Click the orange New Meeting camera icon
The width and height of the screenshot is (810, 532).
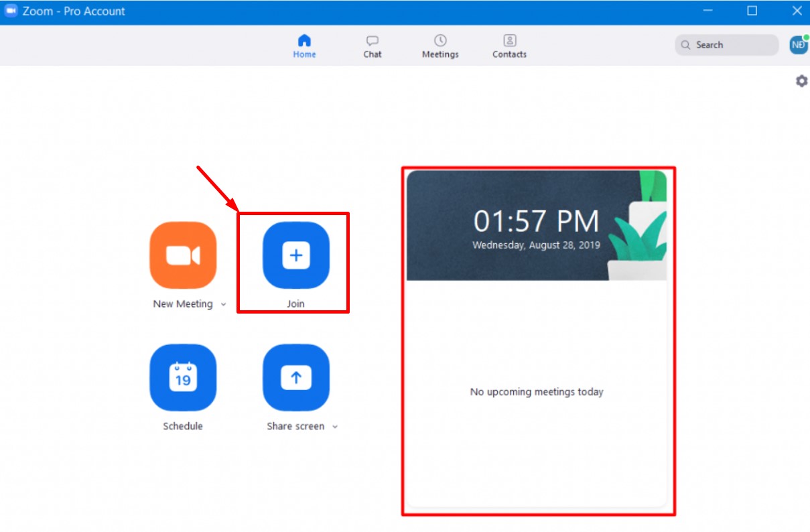tap(183, 255)
